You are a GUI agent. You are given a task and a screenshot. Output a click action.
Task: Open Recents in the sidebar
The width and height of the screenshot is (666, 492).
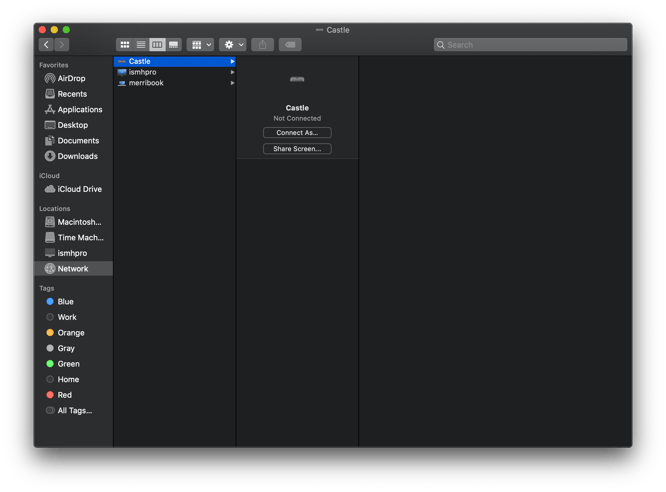73,94
